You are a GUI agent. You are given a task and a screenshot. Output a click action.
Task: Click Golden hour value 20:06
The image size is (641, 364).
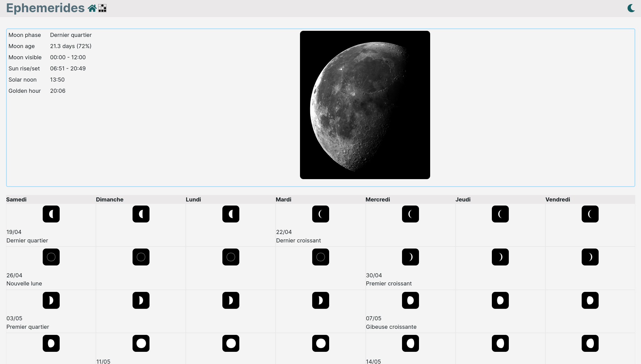click(58, 91)
